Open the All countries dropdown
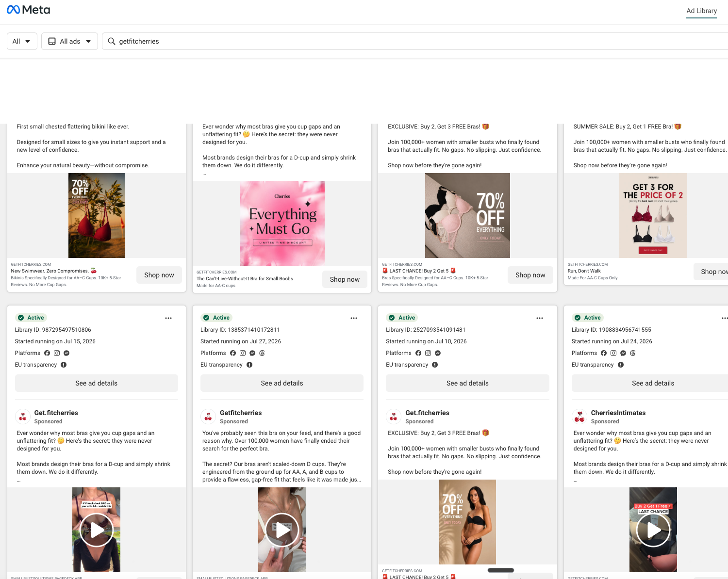728x579 pixels. (22, 41)
